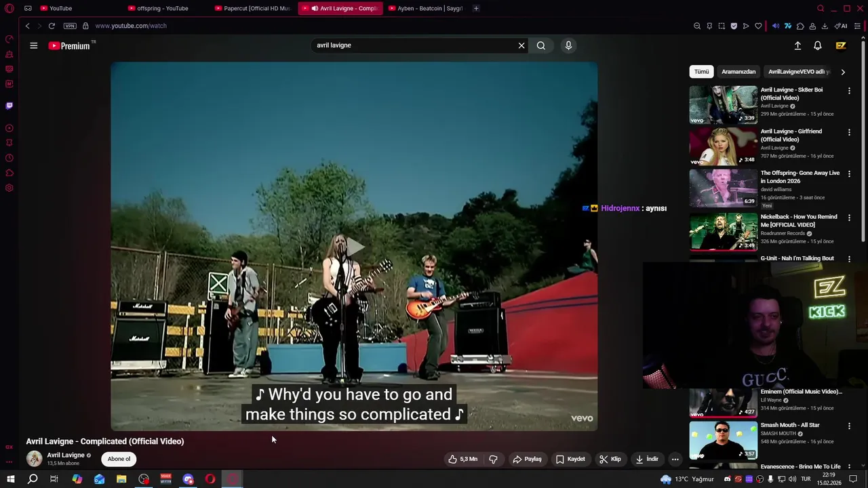Add page to bookmarks with heart icon
This screenshot has width=868, height=488.
point(758,26)
